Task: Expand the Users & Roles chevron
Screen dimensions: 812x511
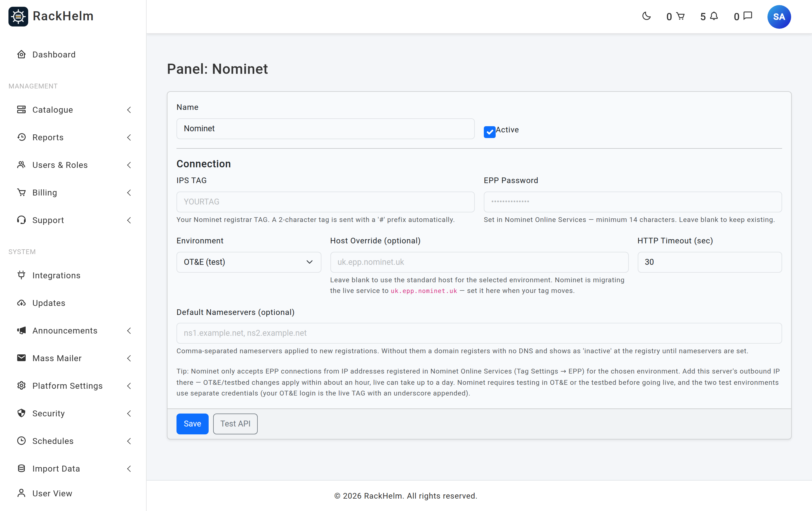Action: coord(129,165)
